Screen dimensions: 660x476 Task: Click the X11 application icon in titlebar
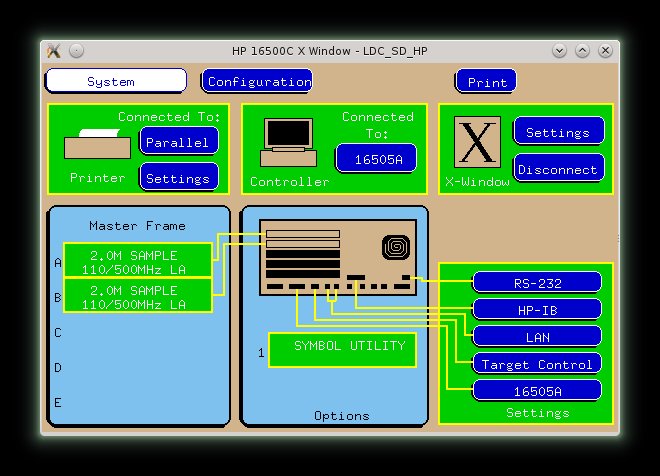click(x=54, y=51)
